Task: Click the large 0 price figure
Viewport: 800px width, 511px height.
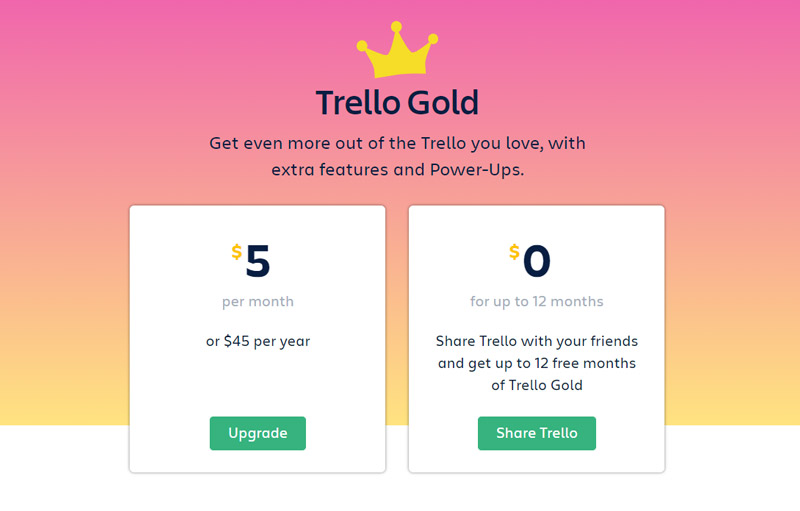Action: [x=537, y=262]
